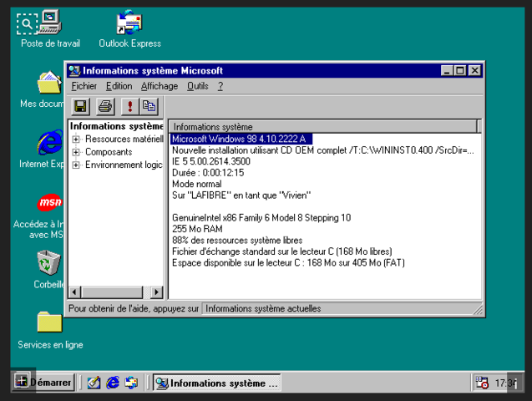This screenshot has height=401, width=532.
Task: Select the 255 Mo RAM line
Action: (197, 229)
